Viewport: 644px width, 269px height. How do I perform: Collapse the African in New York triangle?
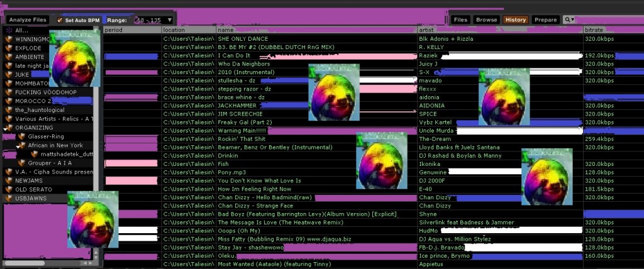click(17, 146)
